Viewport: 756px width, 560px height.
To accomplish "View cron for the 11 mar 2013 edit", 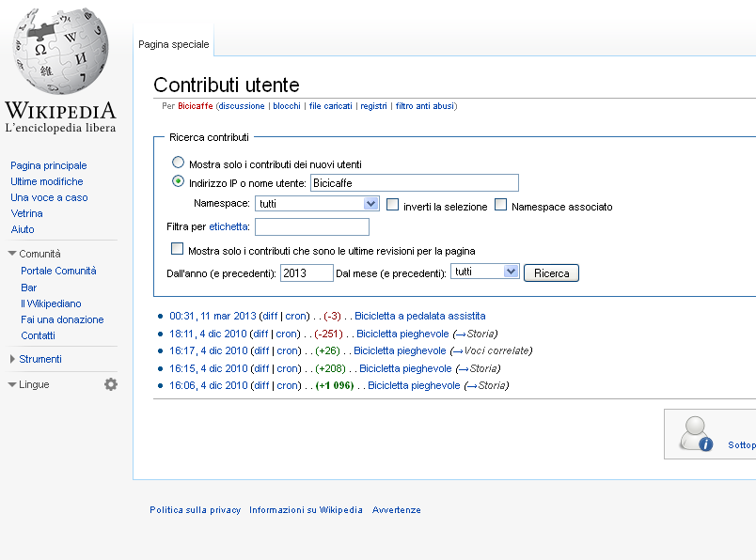I will click(x=296, y=316).
